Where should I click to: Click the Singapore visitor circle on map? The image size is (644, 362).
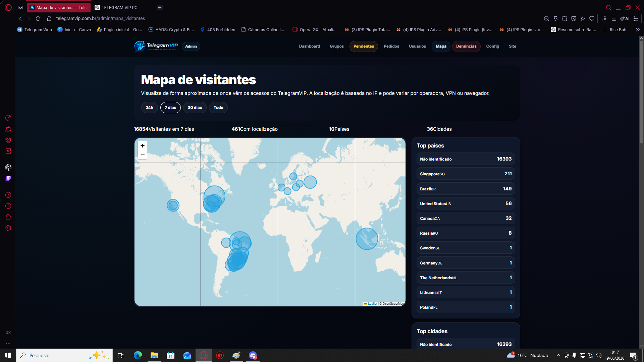(367, 239)
